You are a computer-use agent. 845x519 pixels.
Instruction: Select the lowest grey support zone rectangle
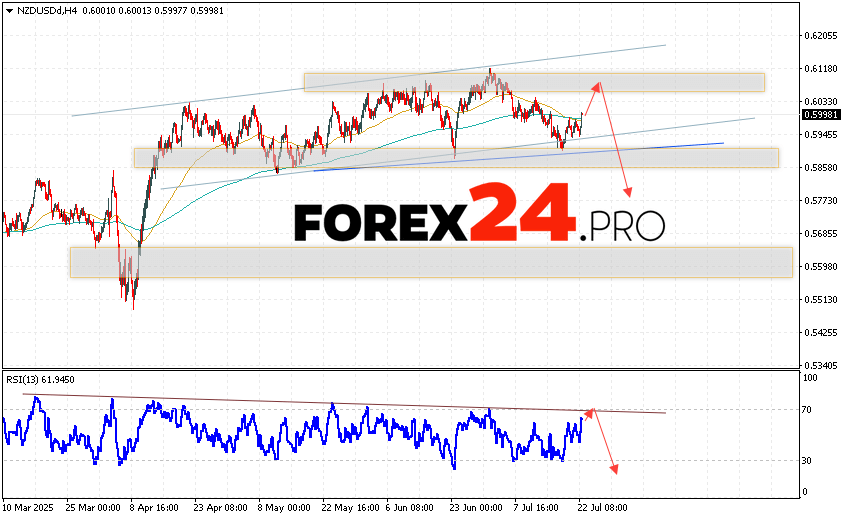tap(430, 262)
